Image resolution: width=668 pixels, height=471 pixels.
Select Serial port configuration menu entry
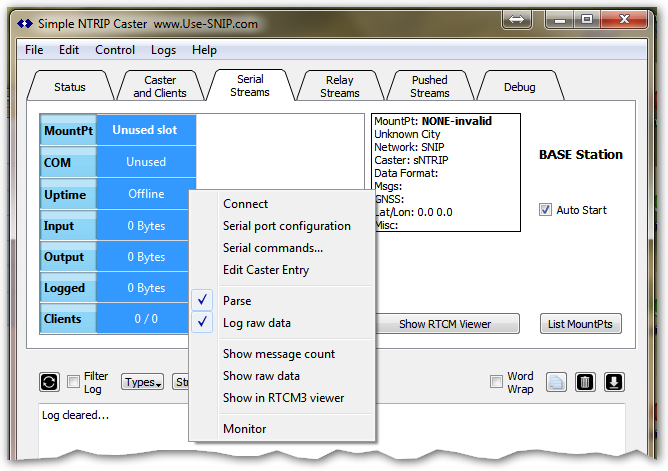286,226
